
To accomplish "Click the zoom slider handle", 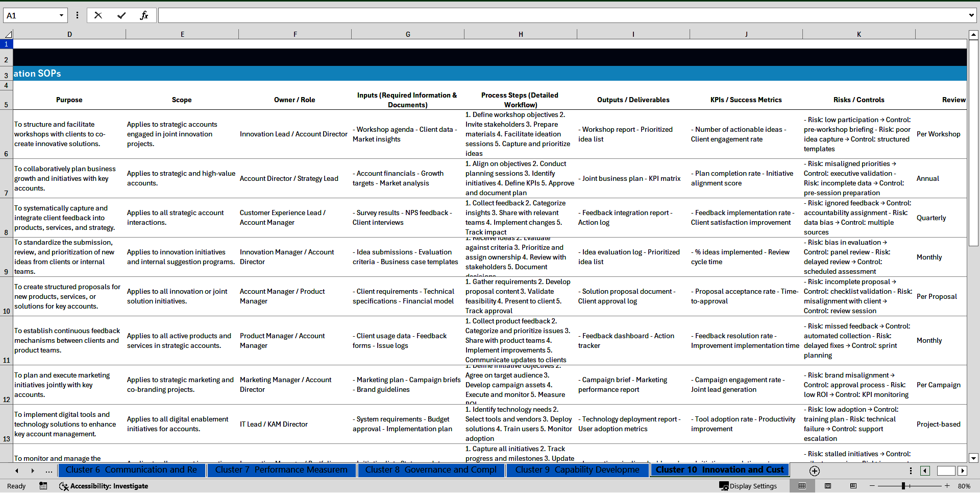I will coord(903,486).
